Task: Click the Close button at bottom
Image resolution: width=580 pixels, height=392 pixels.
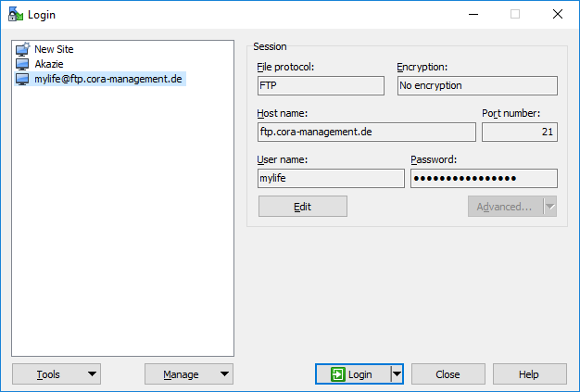Action: pos(448,374)
